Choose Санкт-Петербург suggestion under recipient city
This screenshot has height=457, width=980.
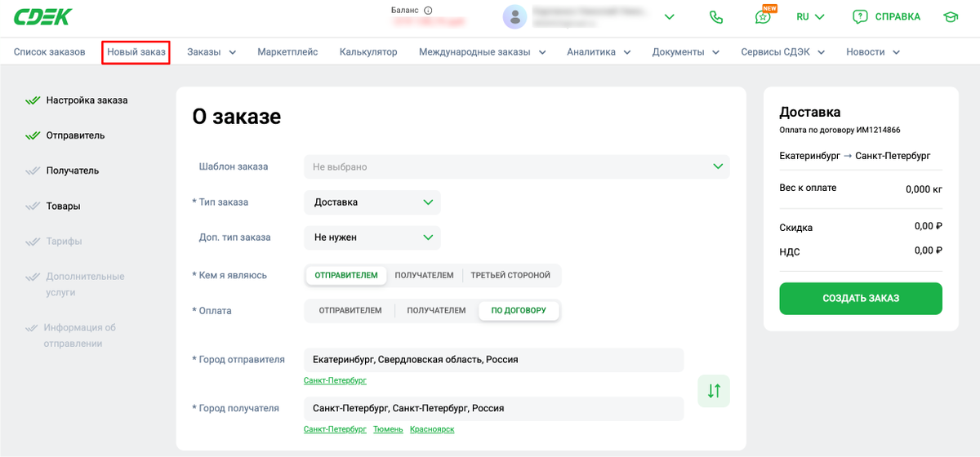pyautogui.click(x=335, y=429)
